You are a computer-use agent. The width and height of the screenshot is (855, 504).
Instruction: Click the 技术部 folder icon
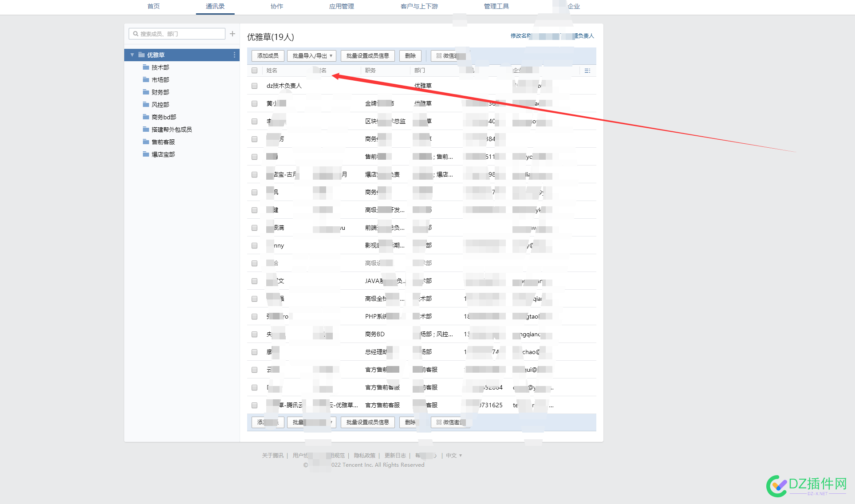point(146,67)
